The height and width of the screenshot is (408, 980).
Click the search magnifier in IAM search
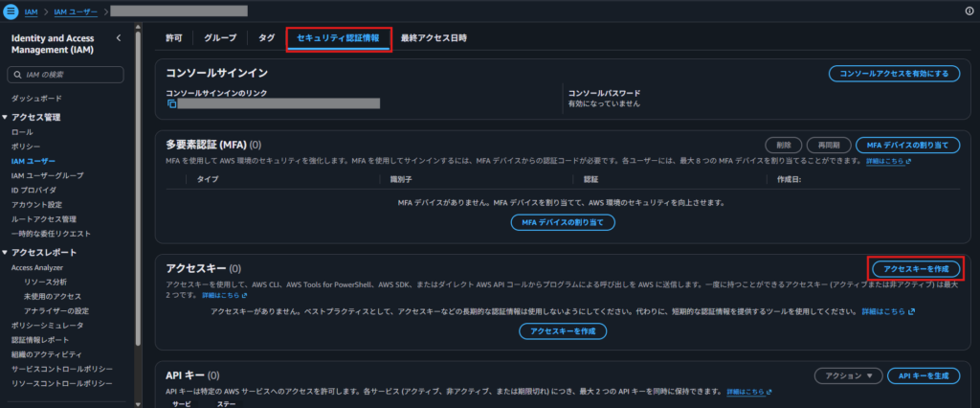coord(17,75)
